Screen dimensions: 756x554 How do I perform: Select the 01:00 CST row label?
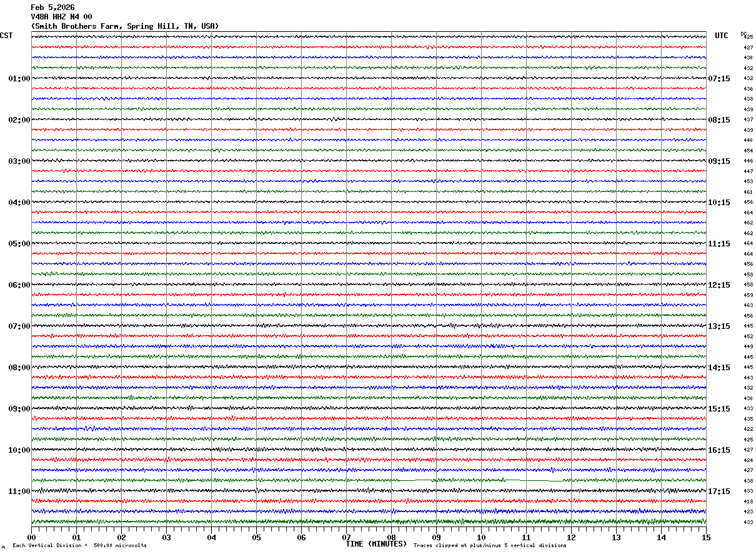pyautogui.click(x=19, y=79)
